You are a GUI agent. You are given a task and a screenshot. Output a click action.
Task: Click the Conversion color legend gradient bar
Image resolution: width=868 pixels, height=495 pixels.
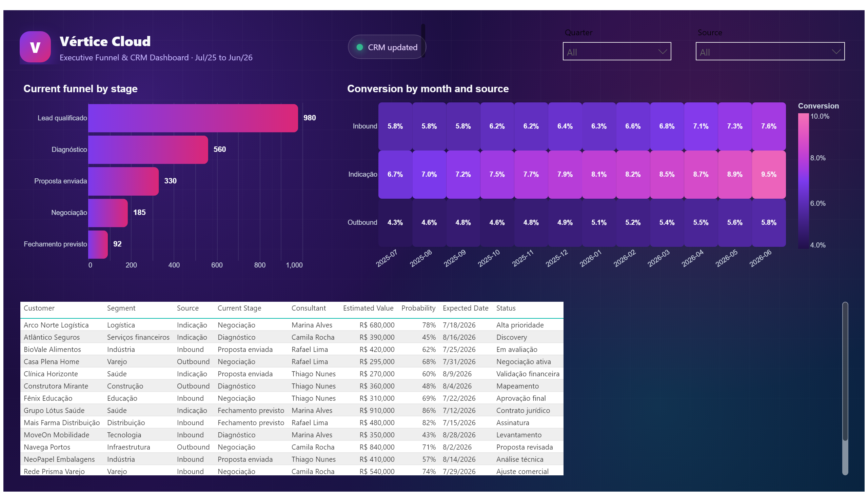click(803, 181)
